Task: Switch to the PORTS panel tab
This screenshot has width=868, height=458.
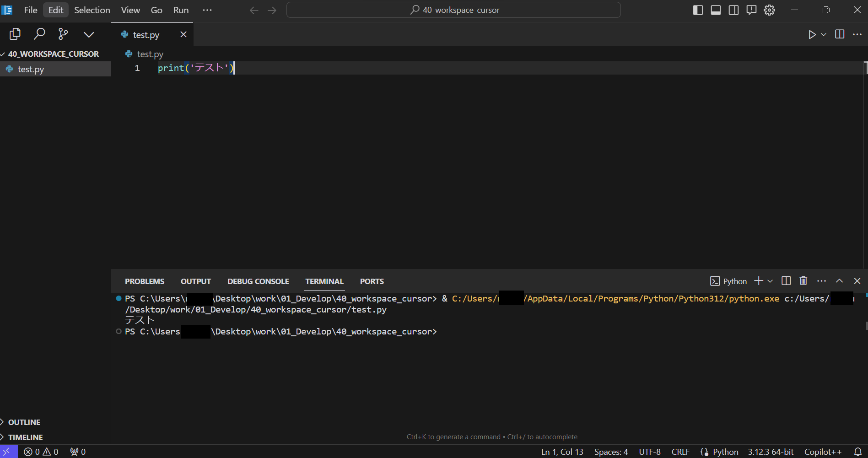Action: (x=372, y=281)
